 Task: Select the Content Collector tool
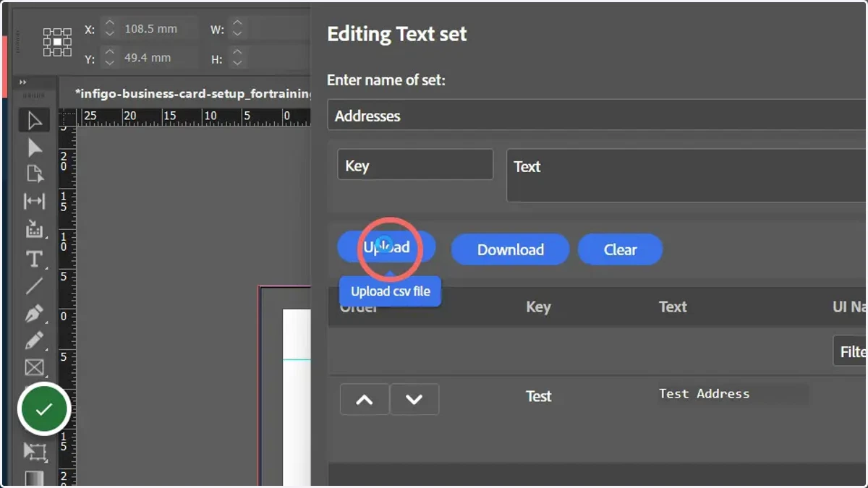34,230
